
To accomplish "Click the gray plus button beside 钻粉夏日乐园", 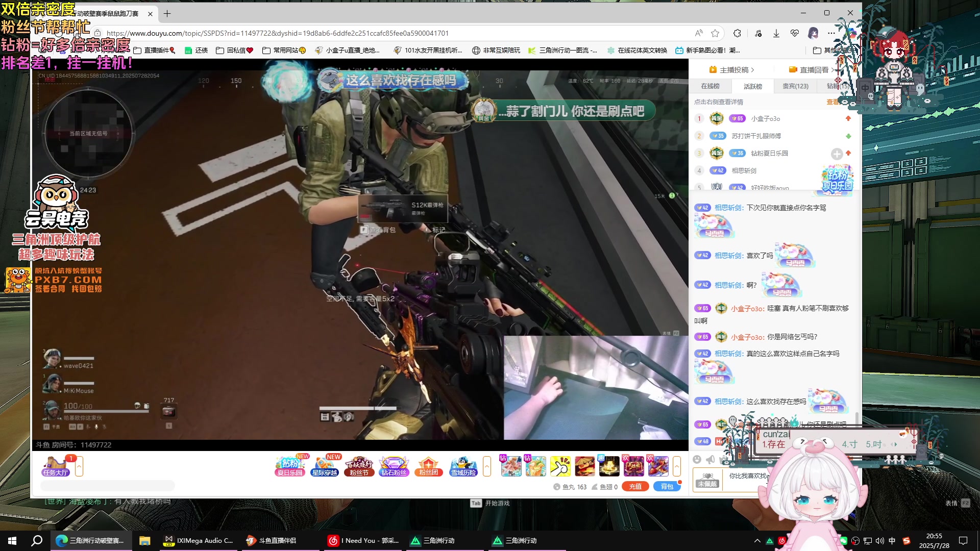I will [837, 154].
